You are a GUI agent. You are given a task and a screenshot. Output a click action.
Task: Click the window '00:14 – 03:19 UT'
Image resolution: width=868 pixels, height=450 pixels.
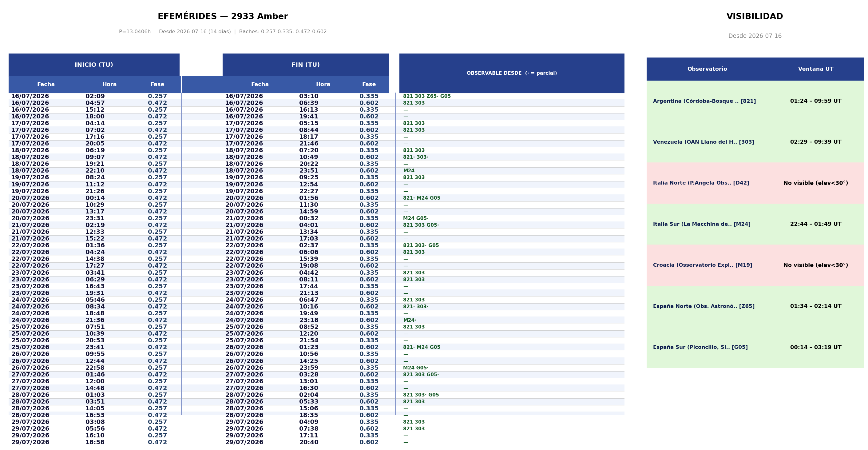(816, 348)
